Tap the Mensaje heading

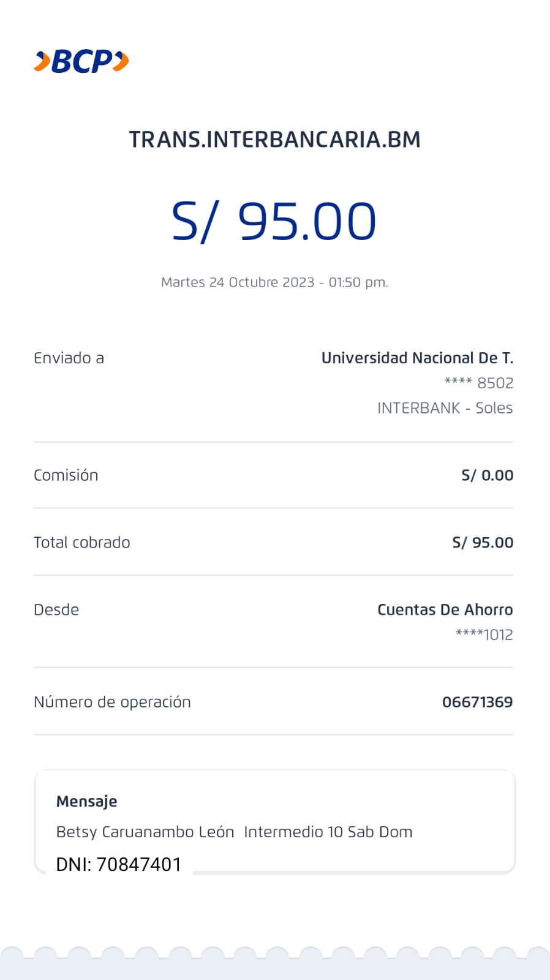tap(86, 802)
